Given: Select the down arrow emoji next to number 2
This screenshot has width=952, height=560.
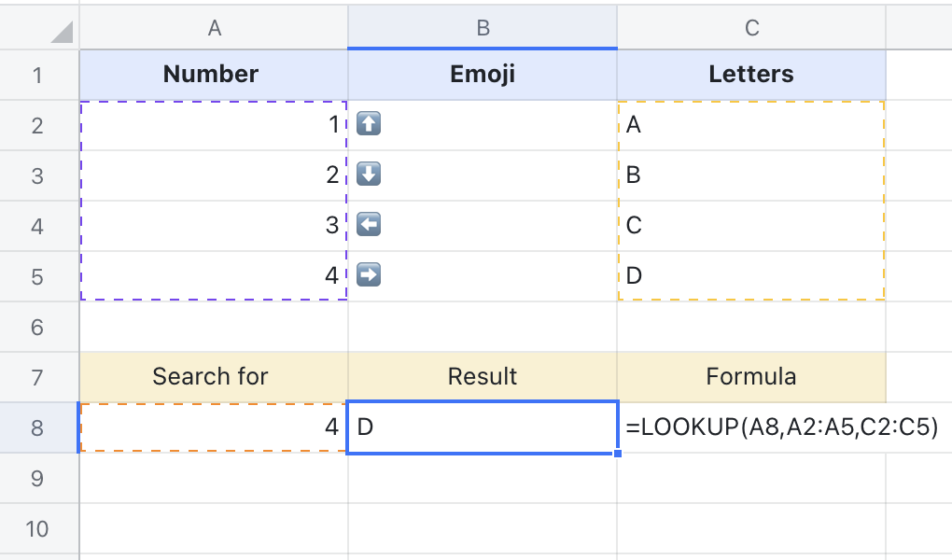Looking at the screenshot, I should click(x=368, y=175).
